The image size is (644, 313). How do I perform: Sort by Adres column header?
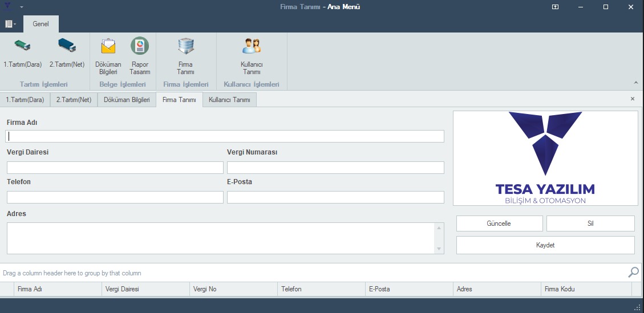pos(497,289)
